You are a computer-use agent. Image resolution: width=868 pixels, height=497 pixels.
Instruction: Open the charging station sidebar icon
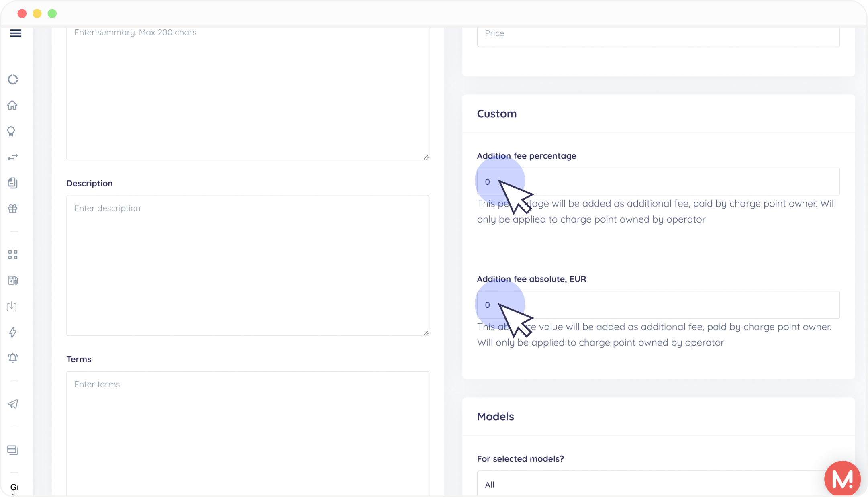point(13,280)
